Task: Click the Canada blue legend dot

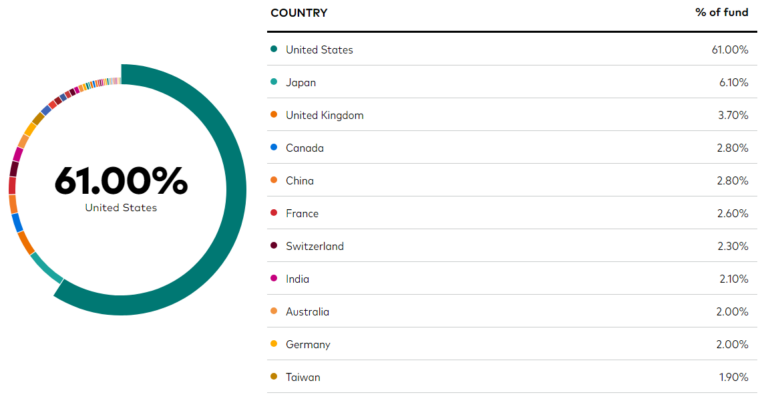Action: (274, 147)
